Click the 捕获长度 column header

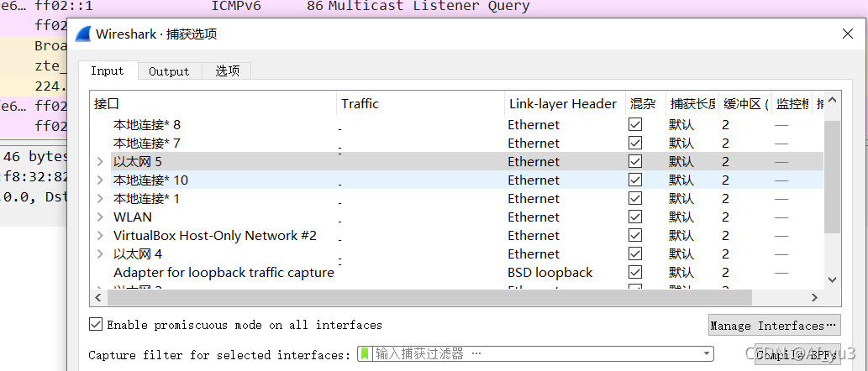point(692,103)
